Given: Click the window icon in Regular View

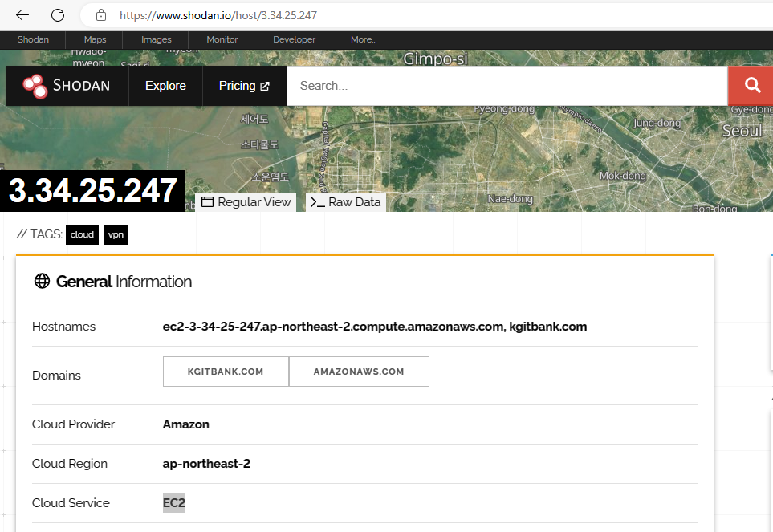Looking at the screenshot, I should tap(208, 202).
